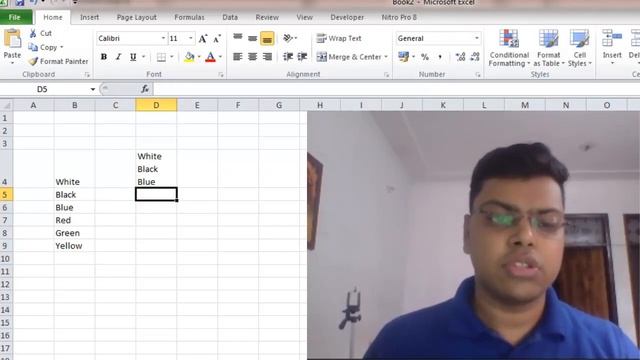The height and width of the screenshot is (360, 640).
Task: Click Decrease Indent icon
Action: (x=288, y=57)
